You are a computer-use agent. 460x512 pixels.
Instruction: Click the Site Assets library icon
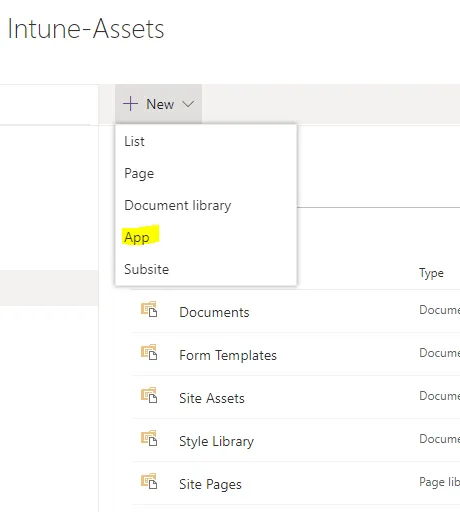point(149,395)
